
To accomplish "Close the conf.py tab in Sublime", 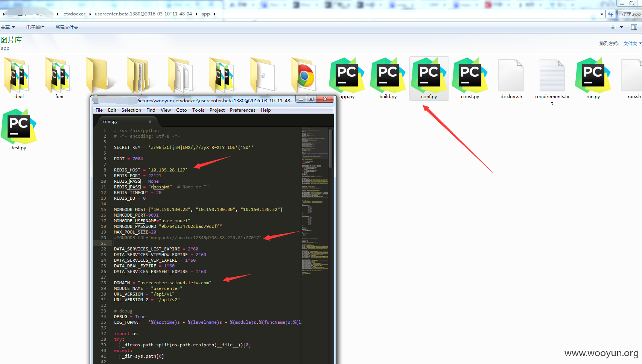I will point(150,121).
